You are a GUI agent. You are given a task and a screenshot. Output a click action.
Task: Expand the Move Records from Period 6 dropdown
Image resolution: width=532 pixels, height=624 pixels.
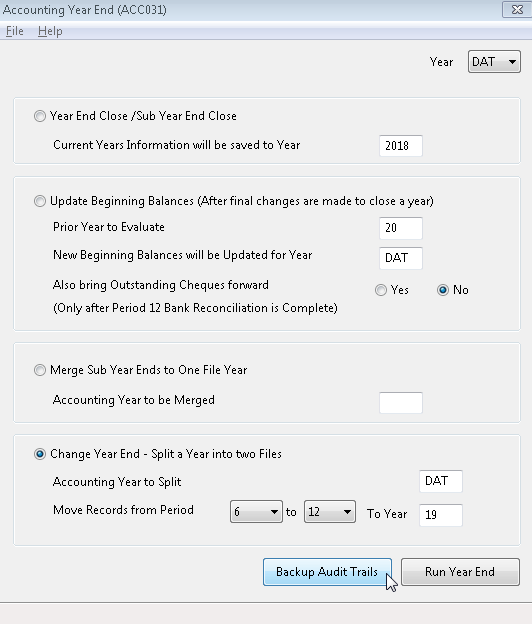tap(256, 512)
